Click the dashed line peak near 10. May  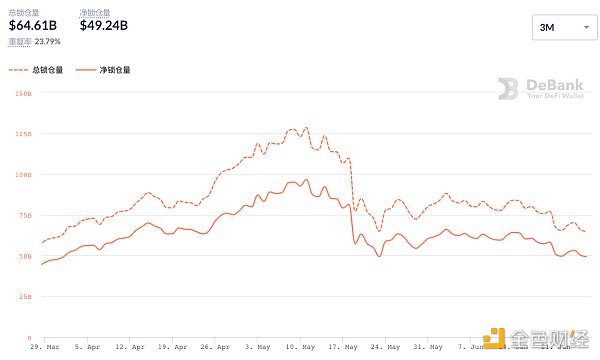point(306,128)
